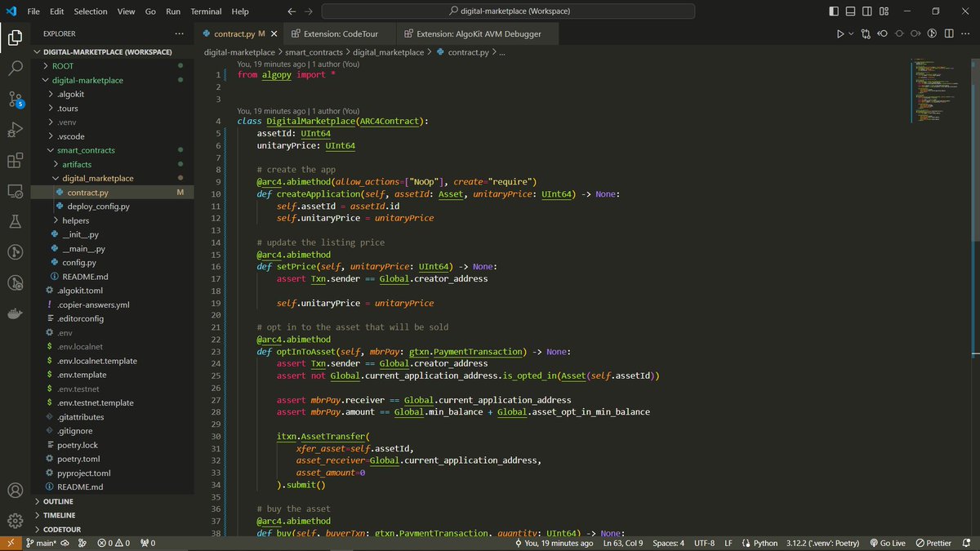Expand the helpers folder

pos(111,220)
